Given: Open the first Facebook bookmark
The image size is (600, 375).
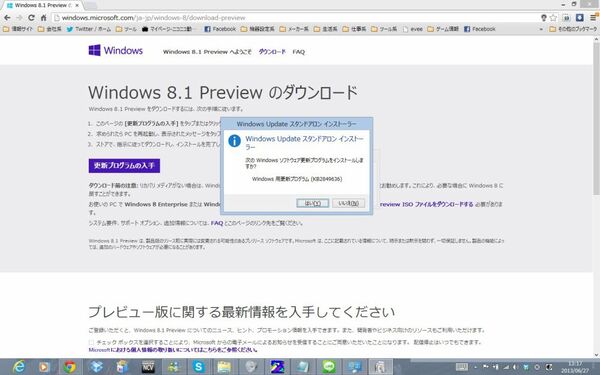Looking at the screenshot, I should click(220, 29).
